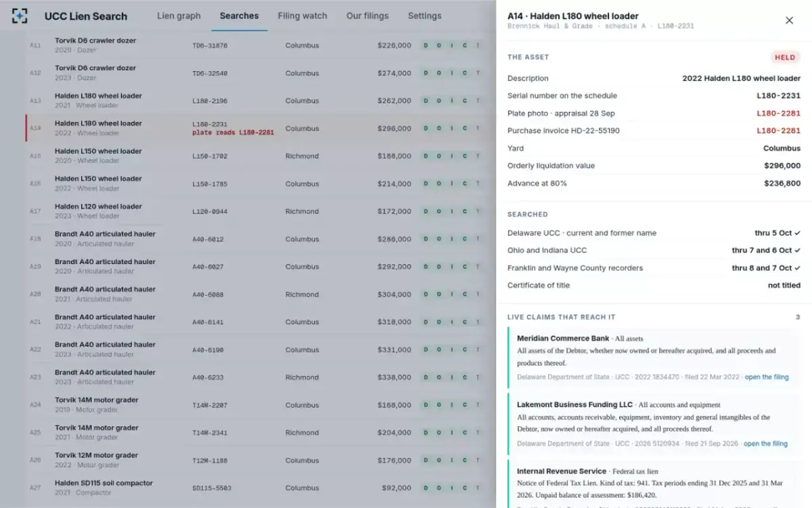The height and width of the screenshot is (508, 812).
Task: Click serial TD6-32540 in the list
Action: click(210, 73)
